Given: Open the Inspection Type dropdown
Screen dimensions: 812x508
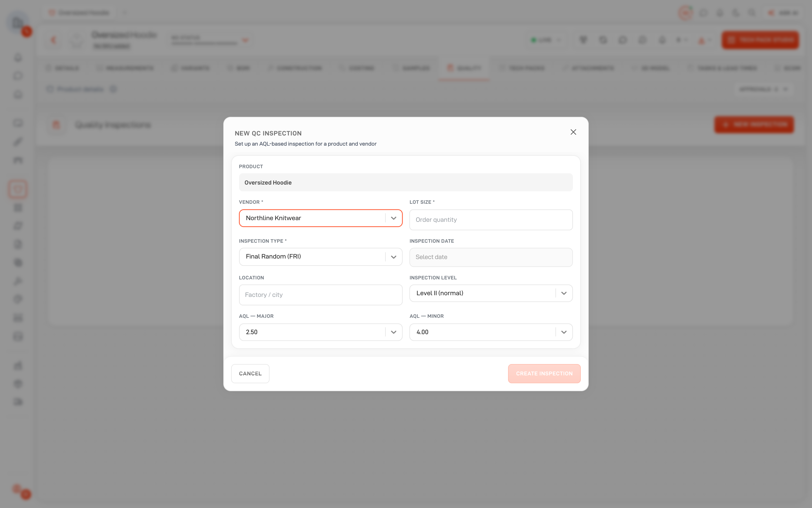Looking at the screenshot, I should click(x=321, y=257).
